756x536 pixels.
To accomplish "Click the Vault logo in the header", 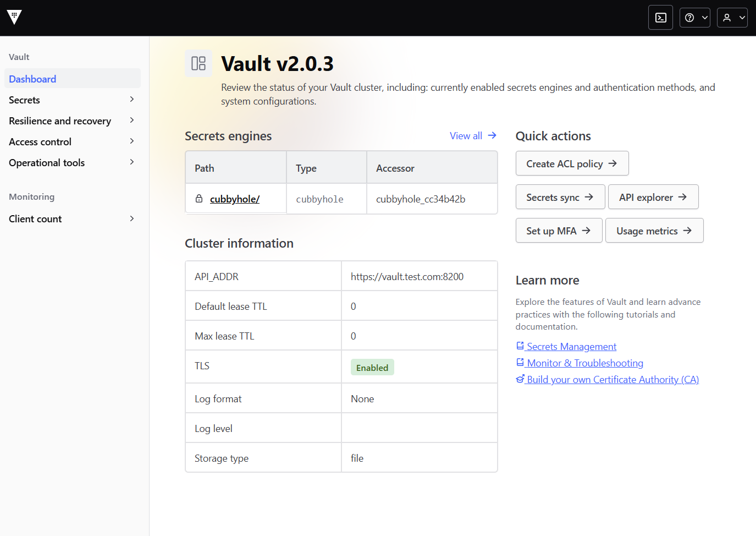I will coord(15,17).
